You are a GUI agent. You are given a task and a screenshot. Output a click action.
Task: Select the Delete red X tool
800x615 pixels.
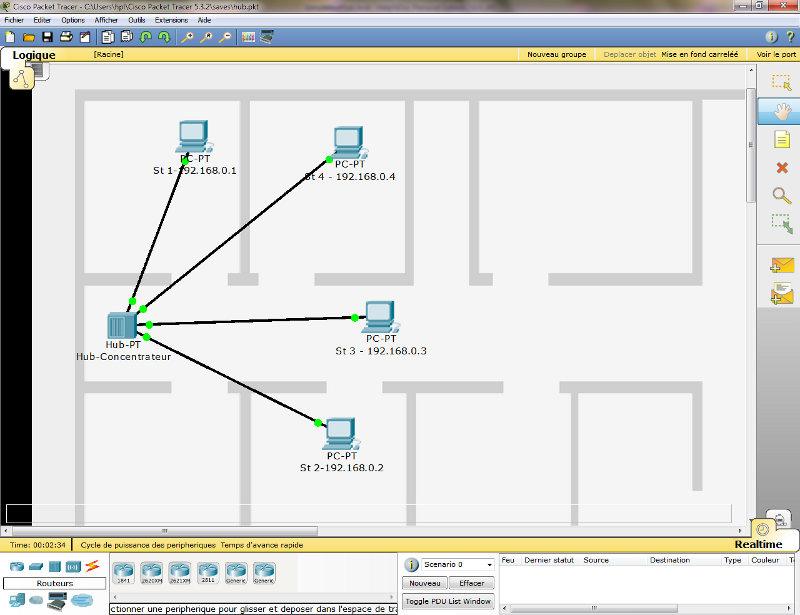(x=782, y=168)
